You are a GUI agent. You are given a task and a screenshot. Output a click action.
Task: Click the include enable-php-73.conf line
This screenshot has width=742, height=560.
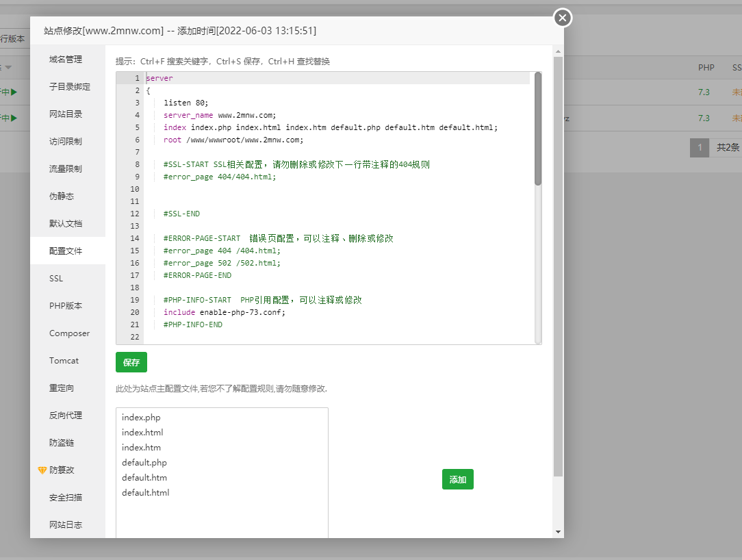225,312
